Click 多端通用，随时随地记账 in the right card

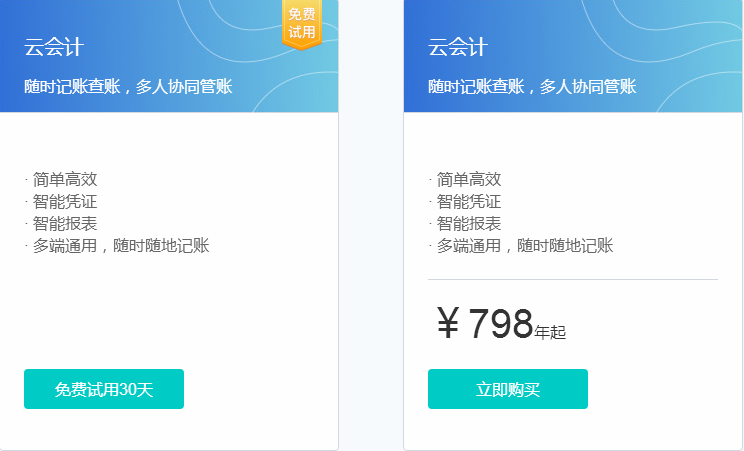coord(525,245)
